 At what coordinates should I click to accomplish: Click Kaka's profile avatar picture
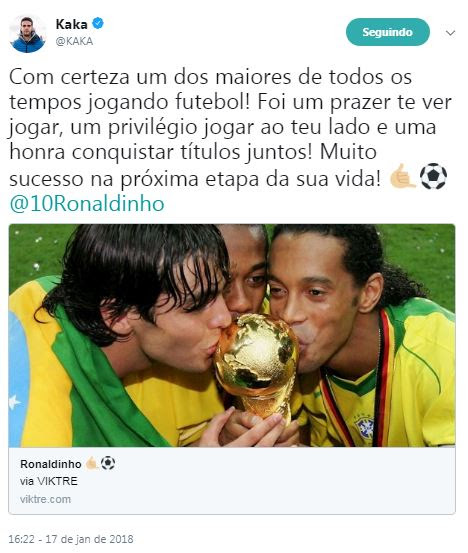tap(28, 34)
